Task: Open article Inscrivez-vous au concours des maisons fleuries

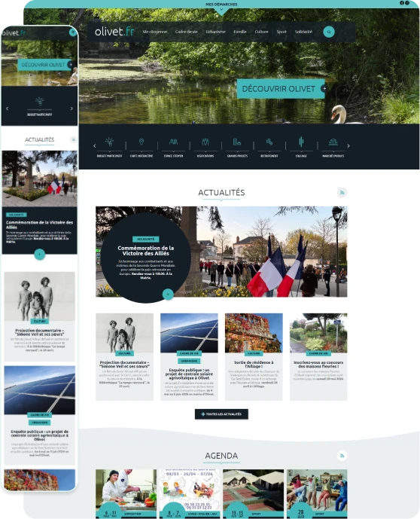Action: (318, 365)
